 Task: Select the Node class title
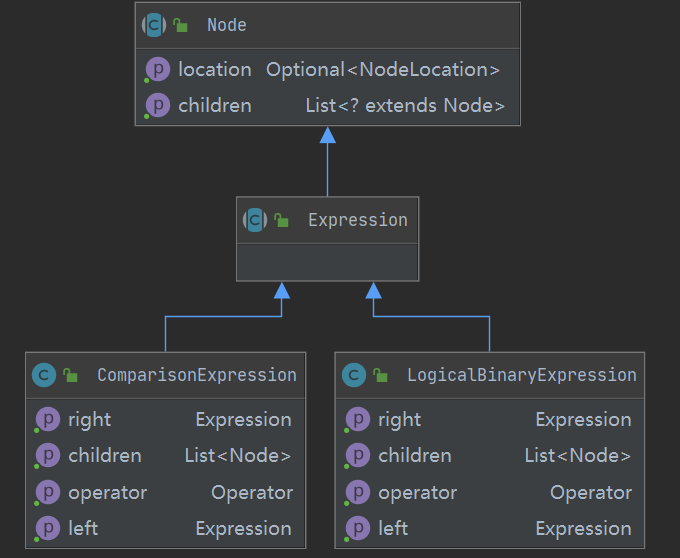[x=227, y=25]
